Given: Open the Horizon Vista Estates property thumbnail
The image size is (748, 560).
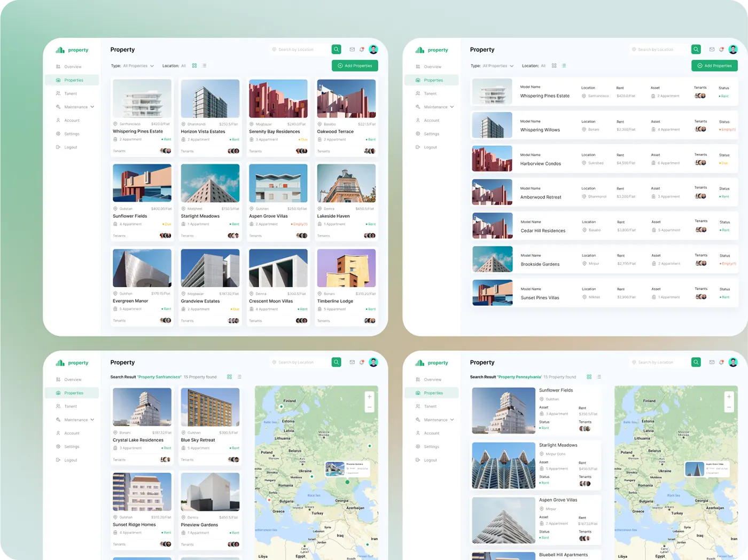Looking at the screenshot, I should coord(211,99).
